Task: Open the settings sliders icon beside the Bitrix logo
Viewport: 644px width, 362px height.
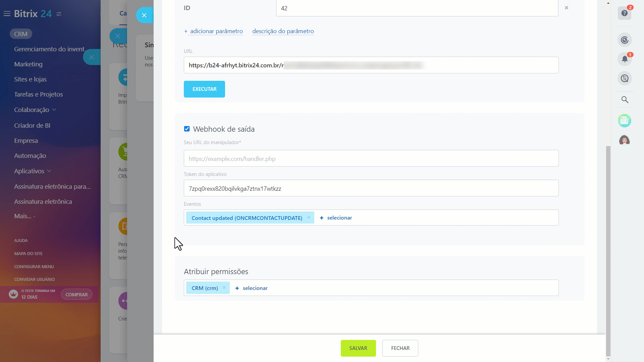Action: point(59,14)
